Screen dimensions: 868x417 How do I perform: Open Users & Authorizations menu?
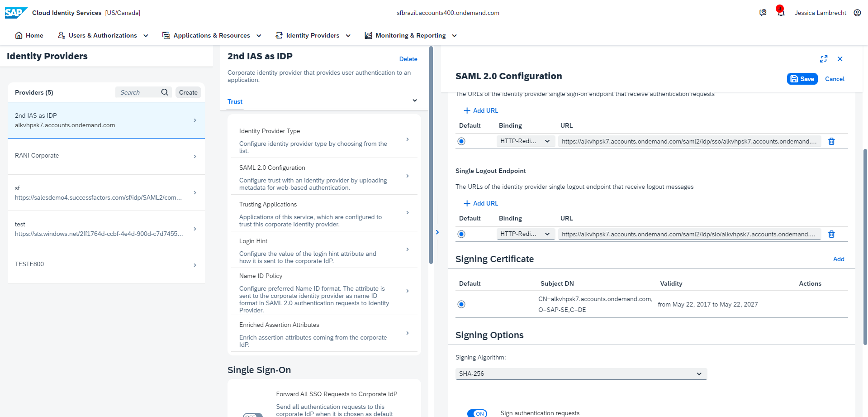point(103,35)
